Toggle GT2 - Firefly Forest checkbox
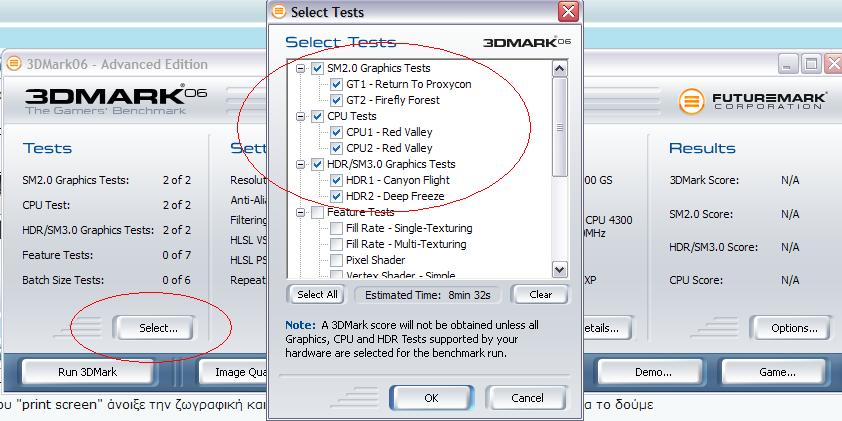Viewport: 842px width, 421px height. coord(336,100)
